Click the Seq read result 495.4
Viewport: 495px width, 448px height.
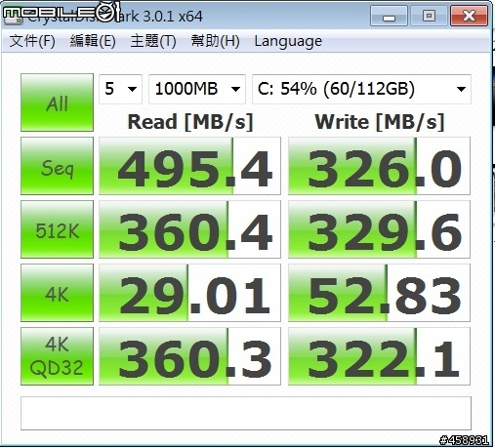click(189, 166)
